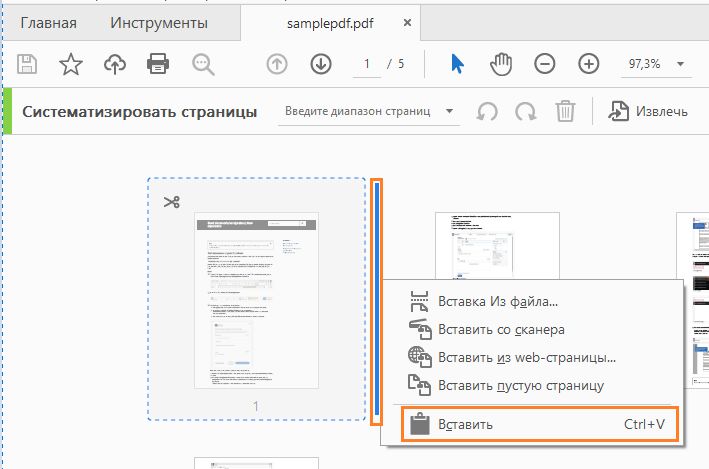Select page 1 thumbnail
709x469 pixels.
pyautogui.click(x=256, y=300)
